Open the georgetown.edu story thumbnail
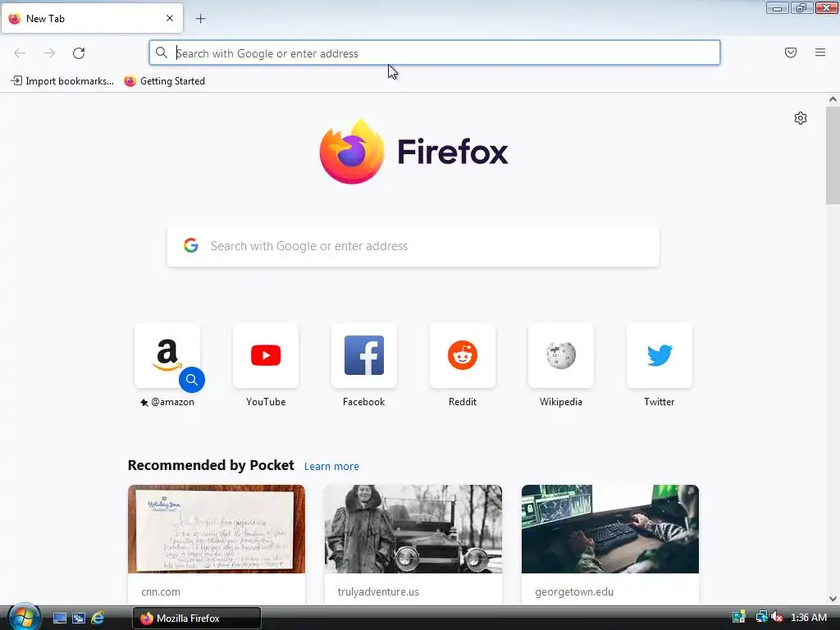Viewport: 840px width, 630px height. [610, 529]
